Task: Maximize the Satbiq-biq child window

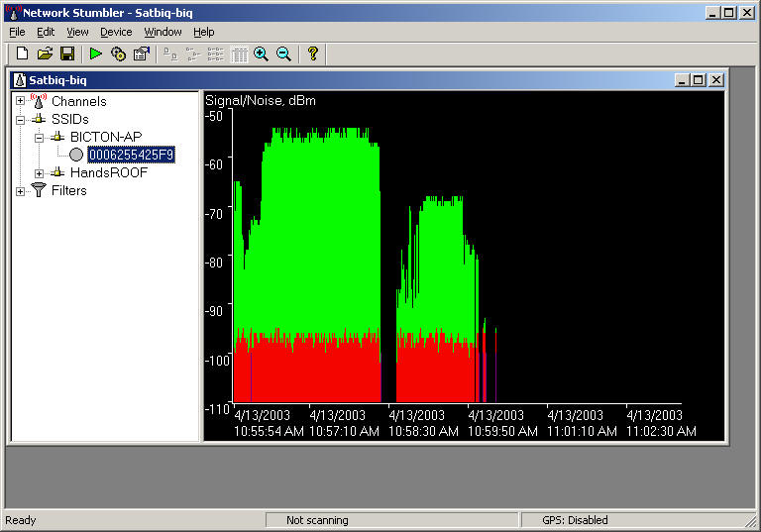Action: [x=699, y=80]
